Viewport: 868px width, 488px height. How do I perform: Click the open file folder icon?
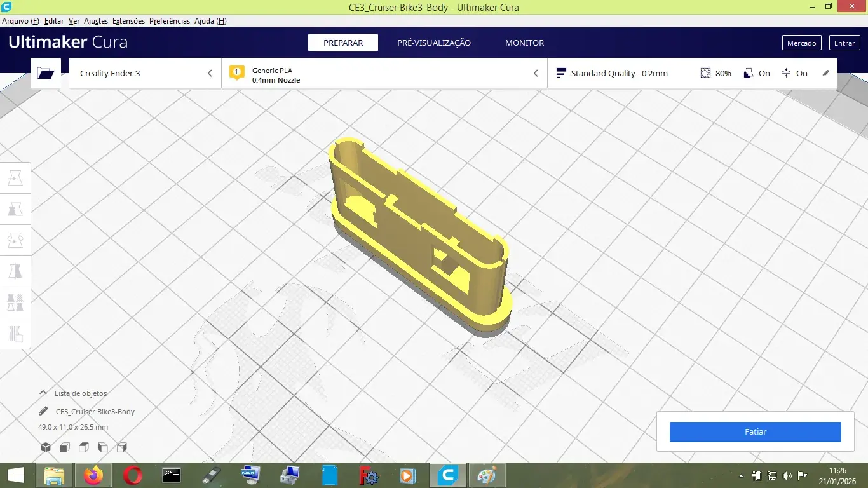pos(46,73)
